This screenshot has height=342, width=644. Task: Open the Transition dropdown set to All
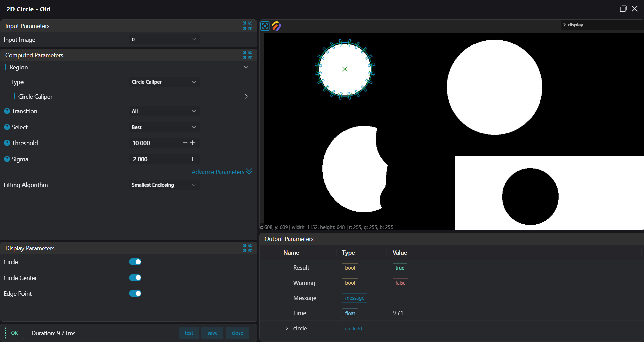coord(164,111)
